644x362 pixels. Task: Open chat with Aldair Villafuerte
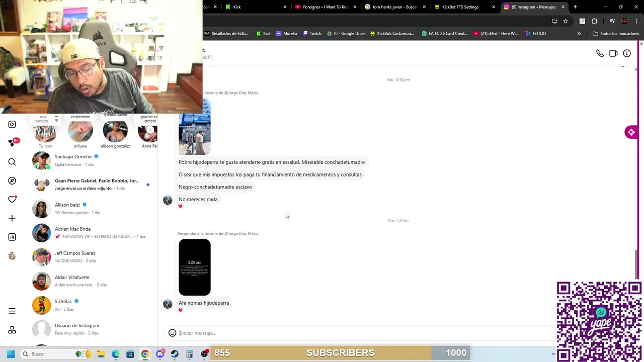click(x=94, y=281)
